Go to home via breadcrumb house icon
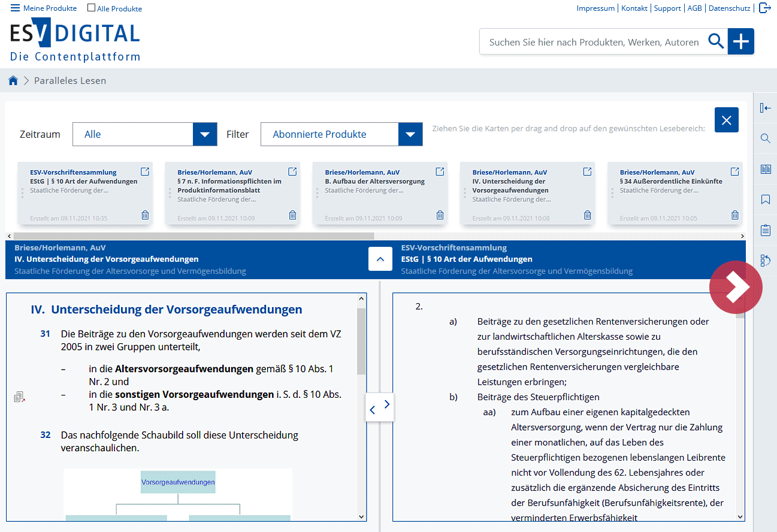 (x=13, y=80)
